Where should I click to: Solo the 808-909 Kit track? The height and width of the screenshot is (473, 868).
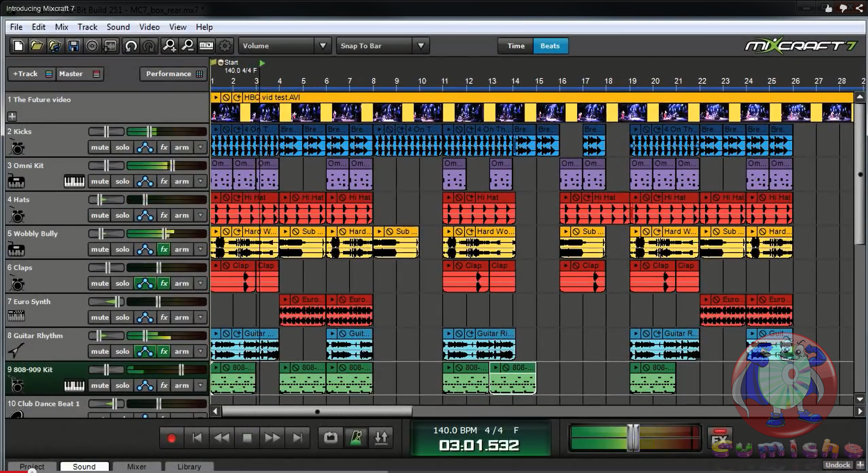123,385
